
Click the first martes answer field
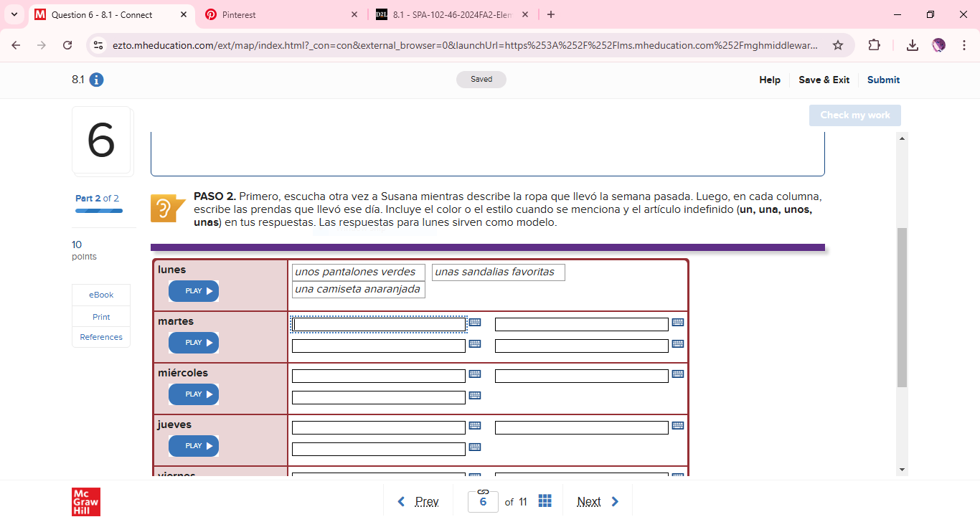tap(379, 325)
